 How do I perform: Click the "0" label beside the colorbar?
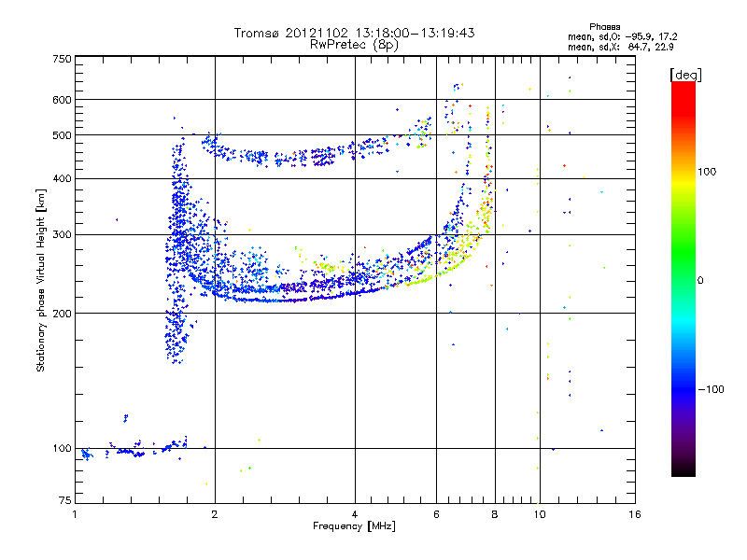pos(700,281)
